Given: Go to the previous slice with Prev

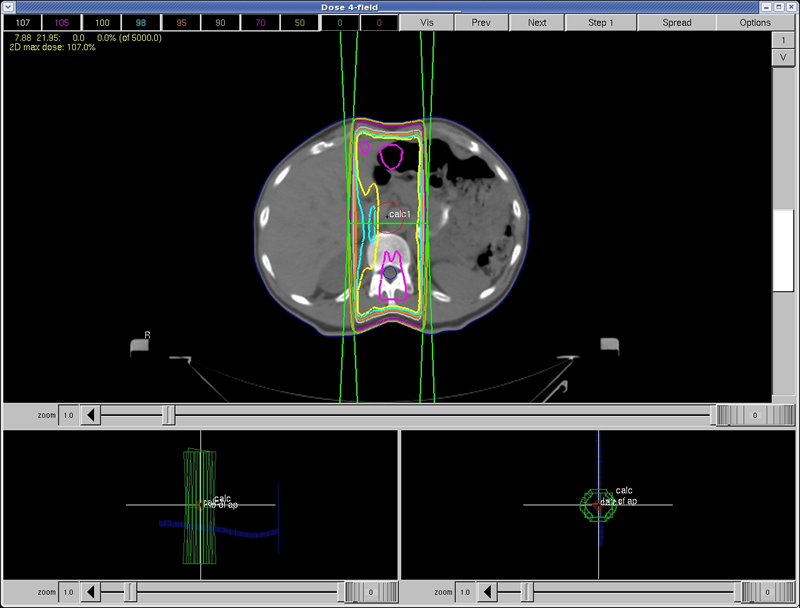Looking at the screenshot, I should [481, 21].
